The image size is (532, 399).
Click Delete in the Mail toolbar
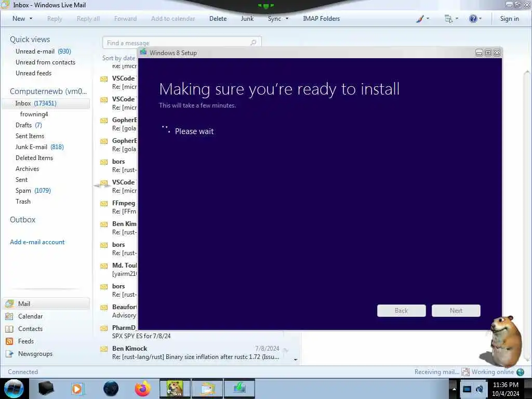coord(218,19)
